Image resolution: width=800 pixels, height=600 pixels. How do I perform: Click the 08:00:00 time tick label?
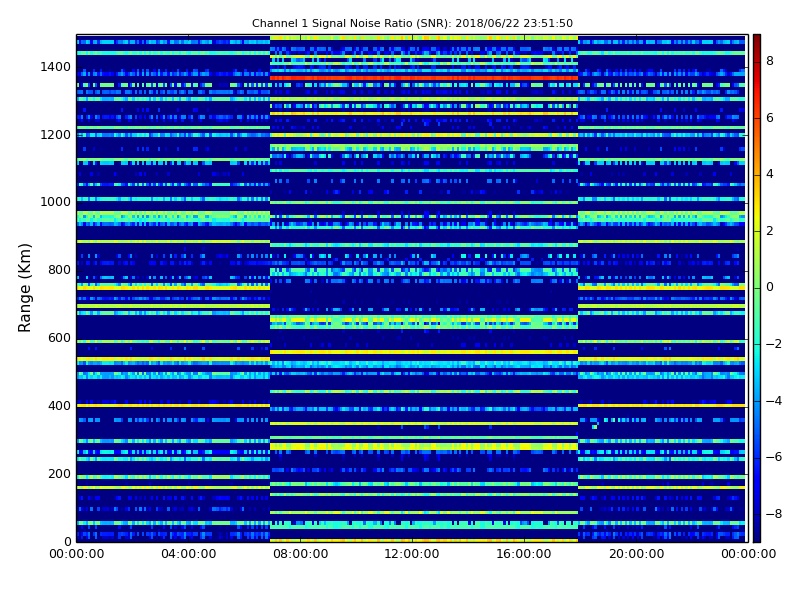pos(301,554)
